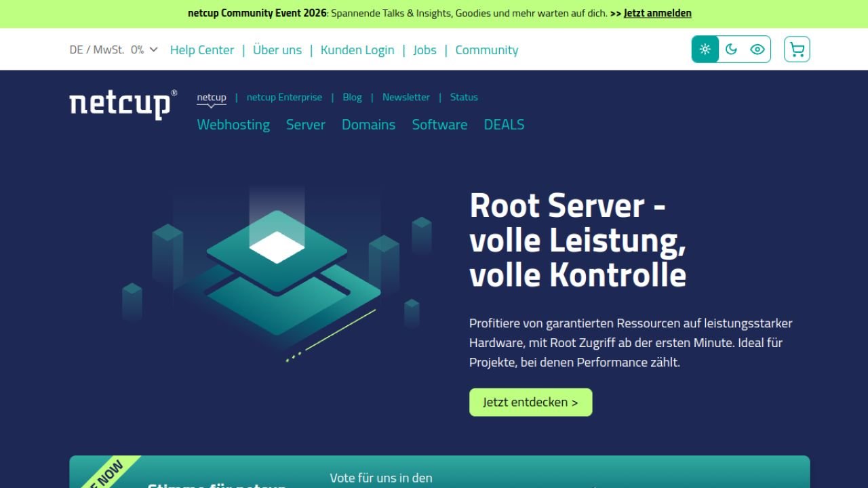Switch to dark theme mode

pyautogui.click(x=731, y=49)
